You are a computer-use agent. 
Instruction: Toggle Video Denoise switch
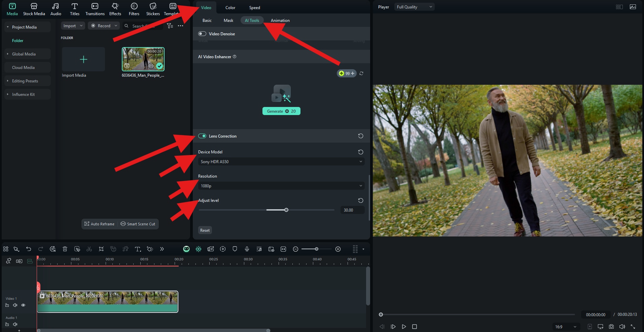tap(202, 34)
